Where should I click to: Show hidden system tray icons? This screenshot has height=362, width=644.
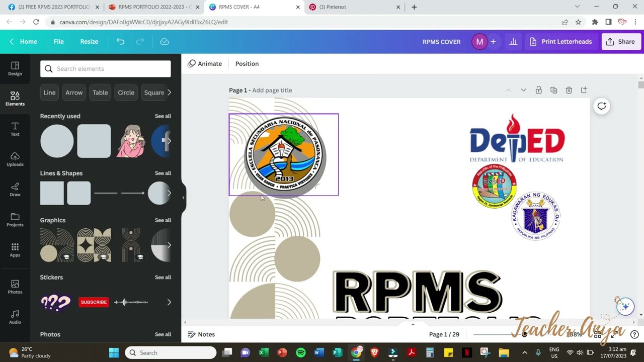[525, 352]
